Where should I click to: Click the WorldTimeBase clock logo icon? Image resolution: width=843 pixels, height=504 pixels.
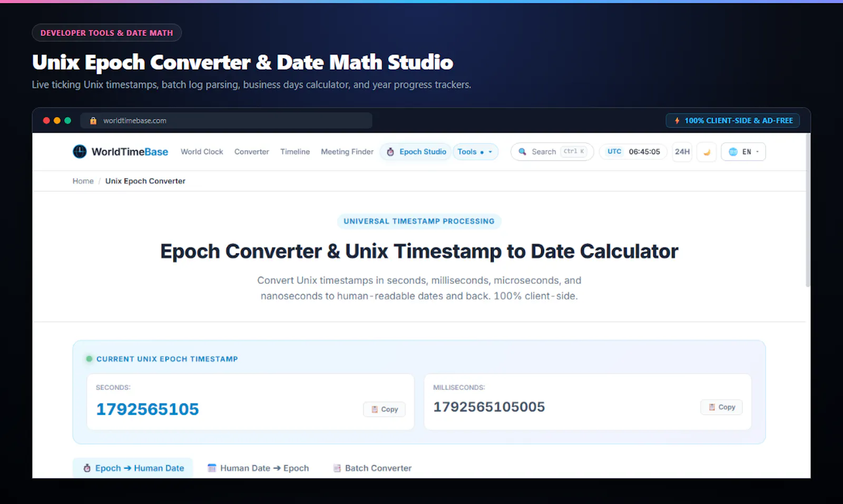[80, 152]
